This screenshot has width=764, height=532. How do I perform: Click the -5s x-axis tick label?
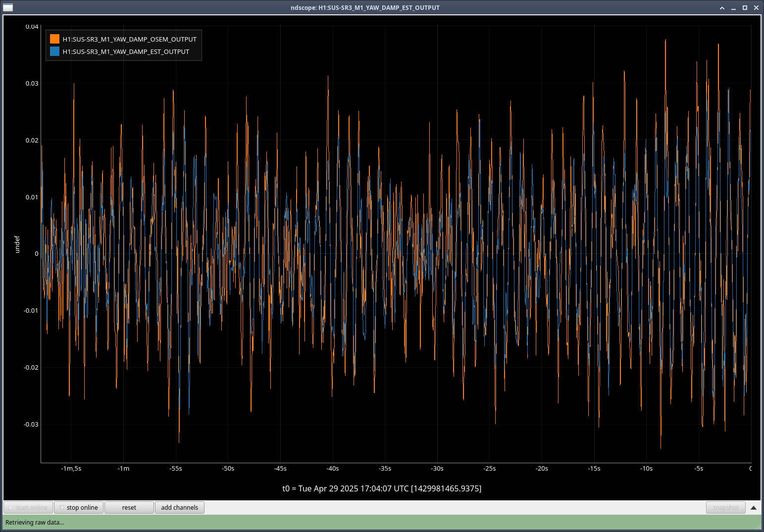coord(699,468)
